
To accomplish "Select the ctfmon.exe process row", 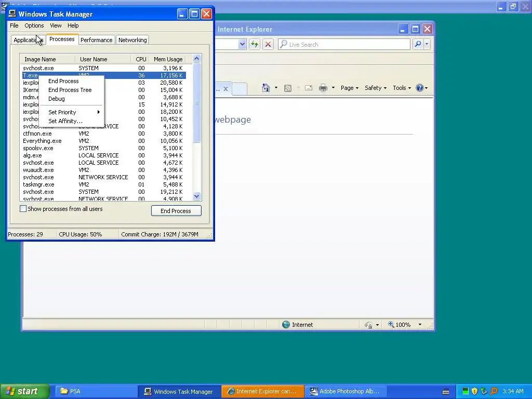I will [104, 134].
